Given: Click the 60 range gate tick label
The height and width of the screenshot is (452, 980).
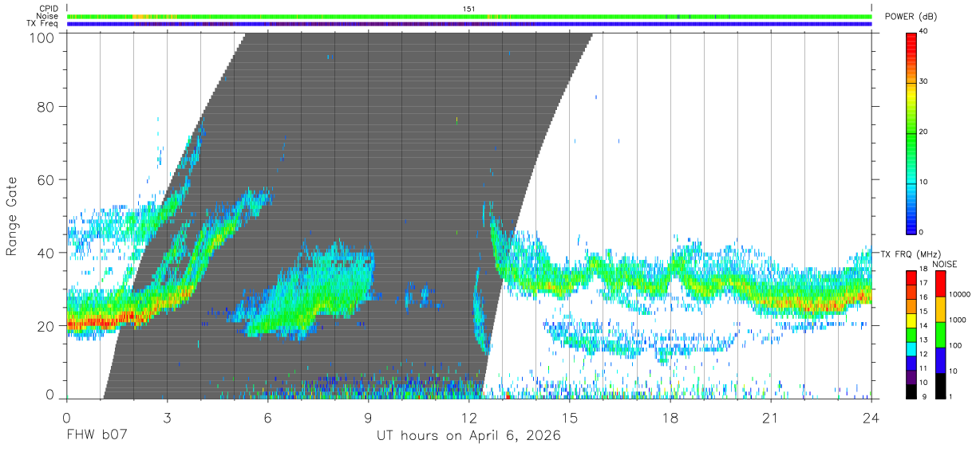Looking at the screenshot, I should (x=46, y=179).
